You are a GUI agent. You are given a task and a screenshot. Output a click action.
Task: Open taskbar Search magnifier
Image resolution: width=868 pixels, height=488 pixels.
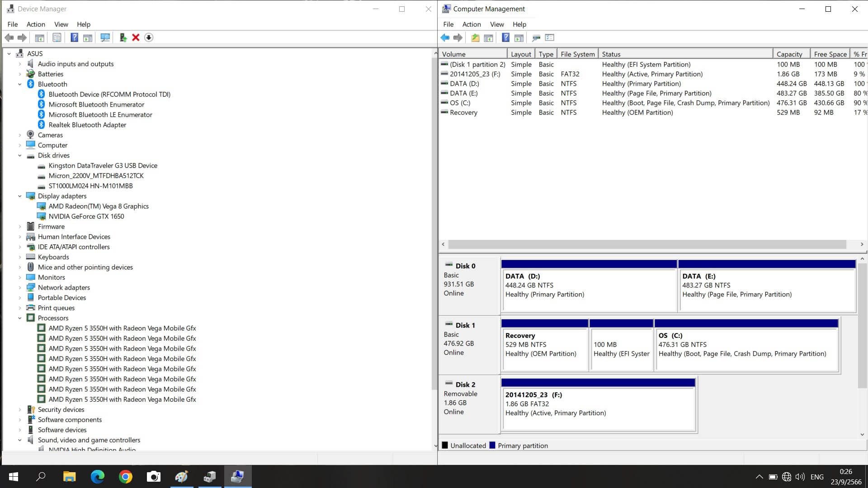pyautogui.click(x=41, y=476)
